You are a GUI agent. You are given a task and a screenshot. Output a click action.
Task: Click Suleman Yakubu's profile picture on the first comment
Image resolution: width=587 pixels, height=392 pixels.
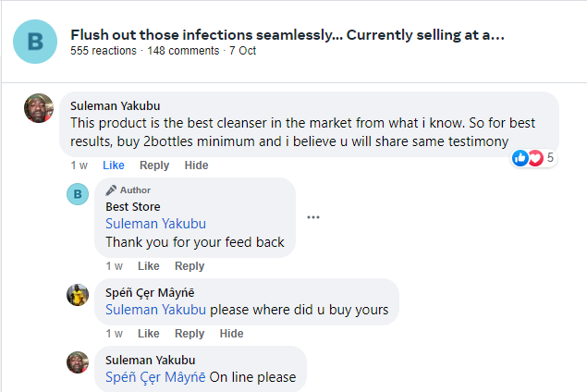tap(38, 107)
